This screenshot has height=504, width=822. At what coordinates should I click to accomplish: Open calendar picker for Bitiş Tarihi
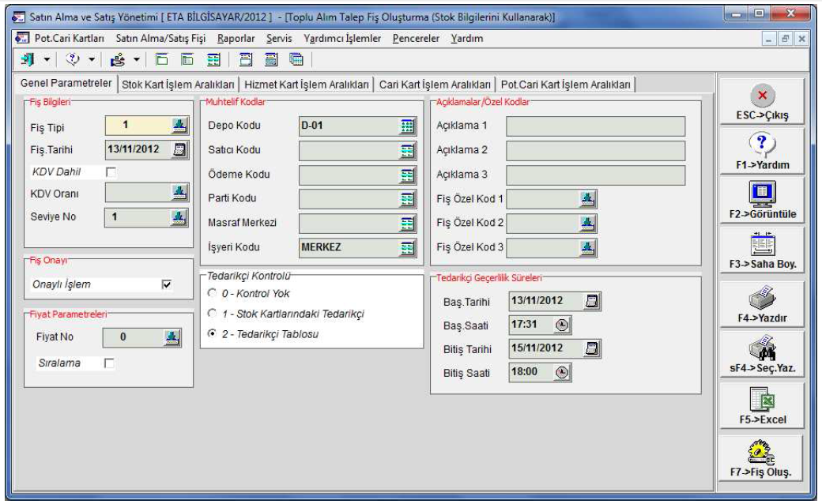(591, 348)
